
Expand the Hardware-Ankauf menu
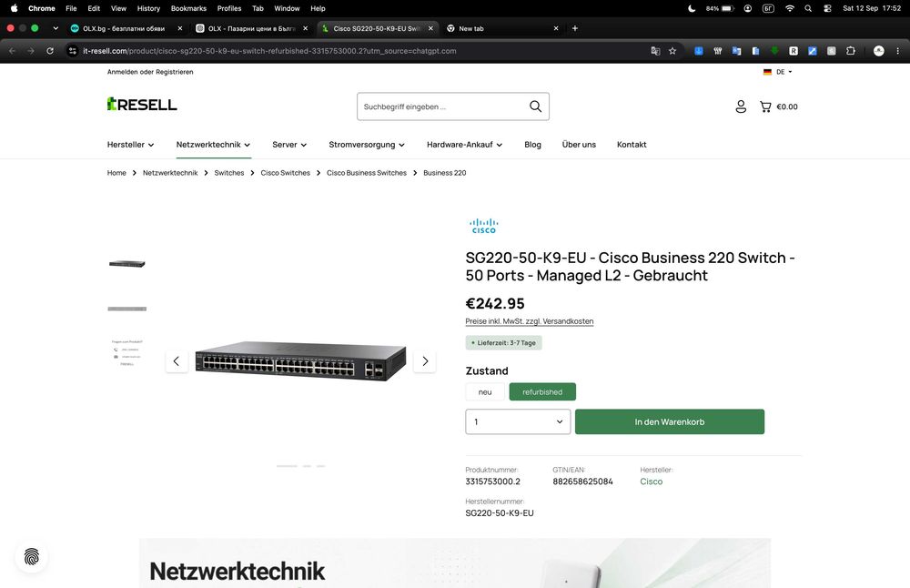pos(464,145)
